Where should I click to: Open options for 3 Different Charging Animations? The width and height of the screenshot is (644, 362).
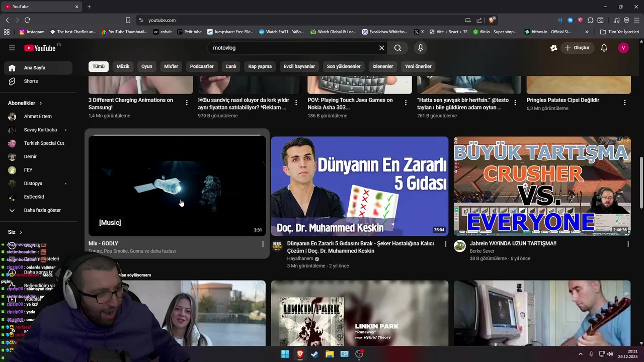click(187, 103)
